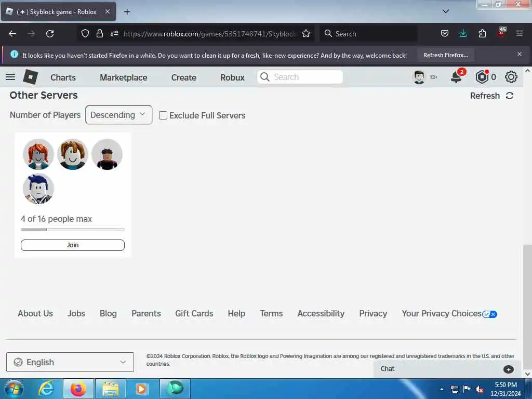Open the Marketplace nav item
The image size is (532, 399).
click(124, 77)
